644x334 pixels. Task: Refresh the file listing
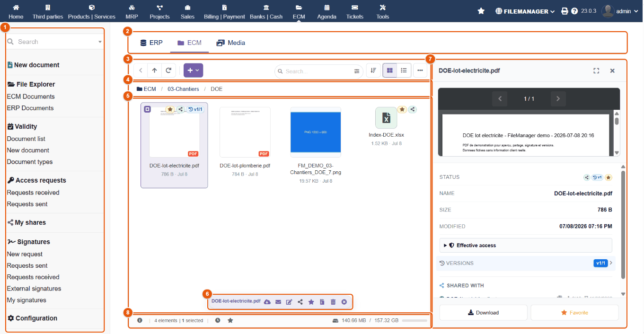click(x=168, y=70)
